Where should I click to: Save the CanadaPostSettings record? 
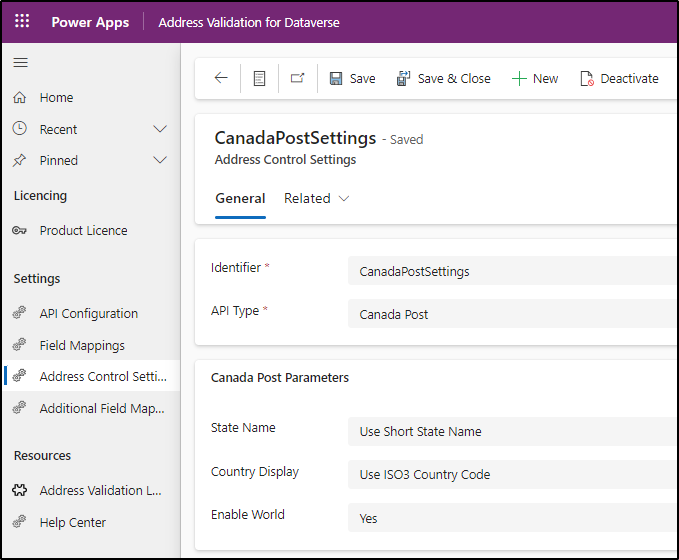[352, 78]
